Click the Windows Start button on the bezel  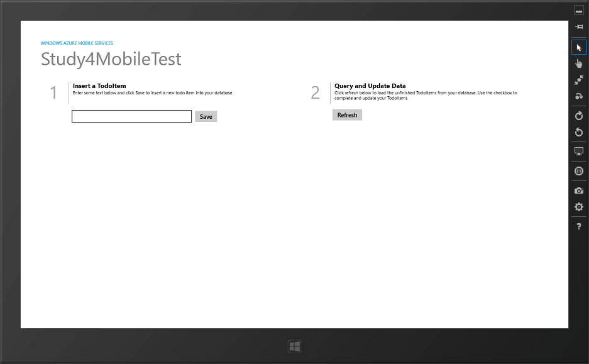(295, 346)
